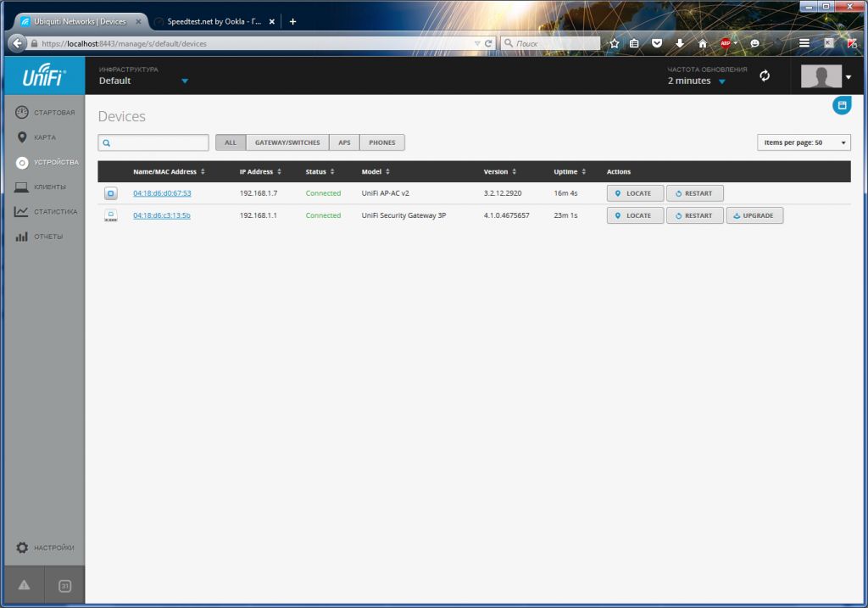Click the UniFi AP-AC v2 device icon
Image resolution: width=868 pixels, height=608 pixels.
tap(110, 193)
